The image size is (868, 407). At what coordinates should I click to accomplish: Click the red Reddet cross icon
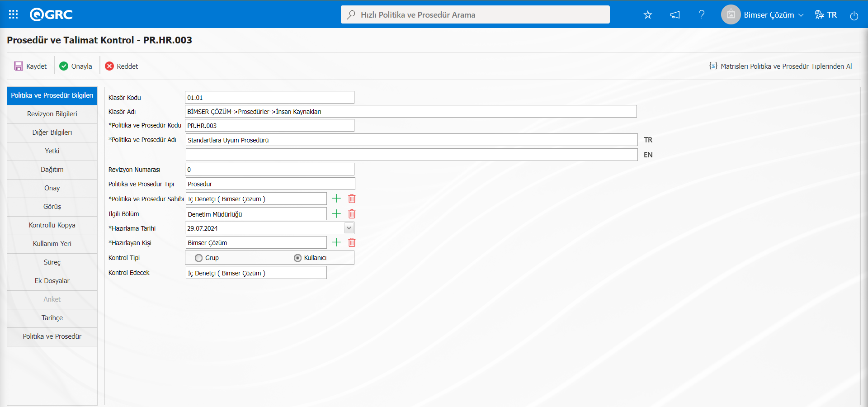point(109,66)
